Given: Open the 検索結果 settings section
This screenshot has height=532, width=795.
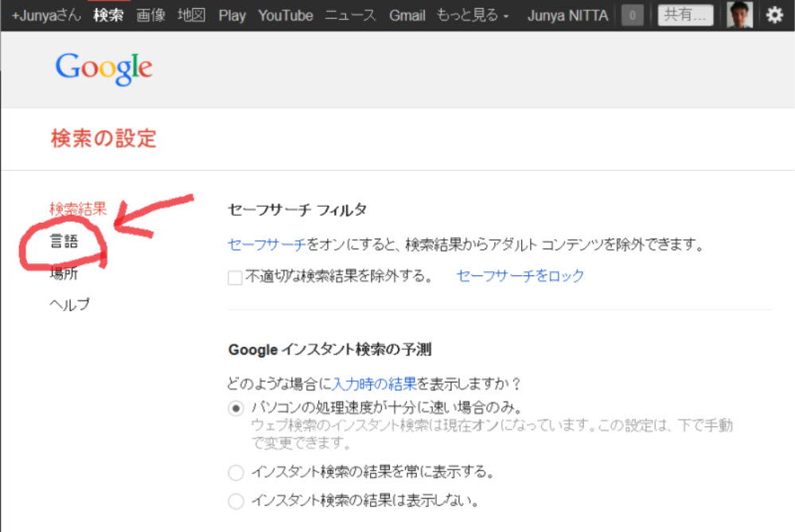Looking at the screenshot, I should point(77,209).
